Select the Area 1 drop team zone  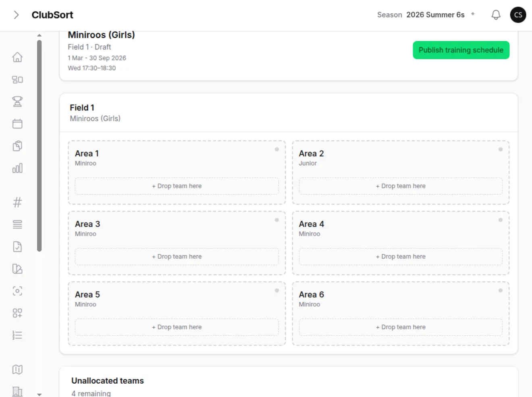coord(177,186)
